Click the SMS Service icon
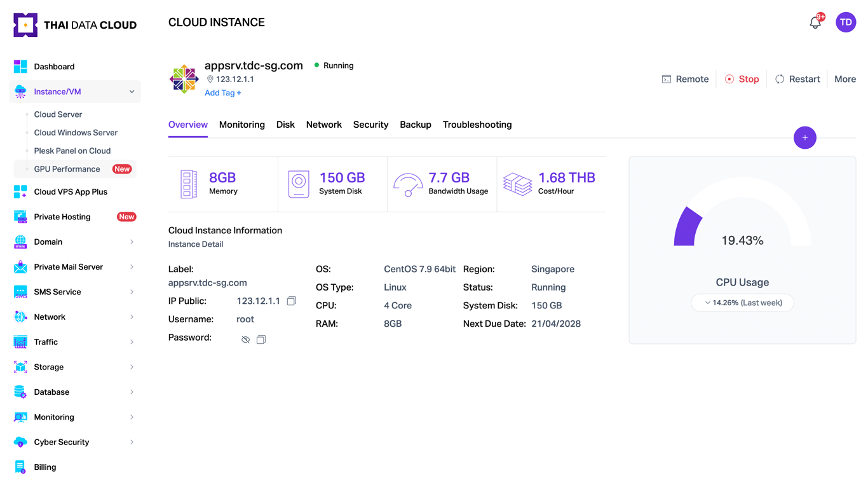The image size is (868, 480). [x=20, y=292]
